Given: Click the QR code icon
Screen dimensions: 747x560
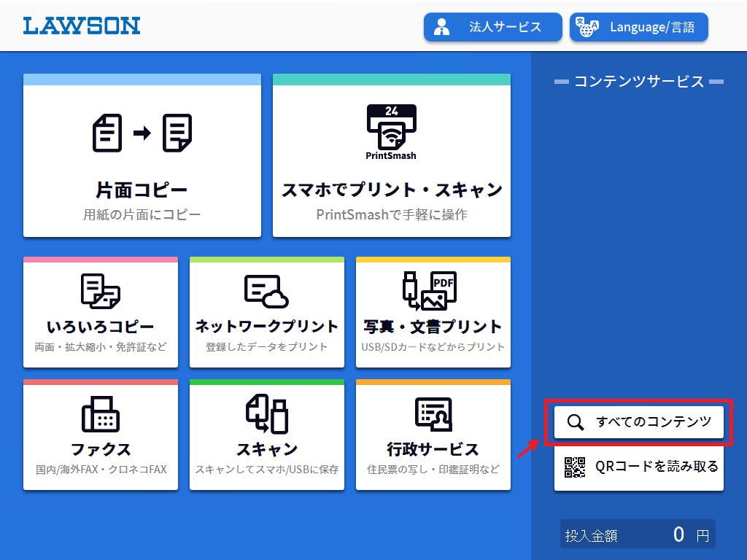Looking at the screenshot, I should point(575,467).
